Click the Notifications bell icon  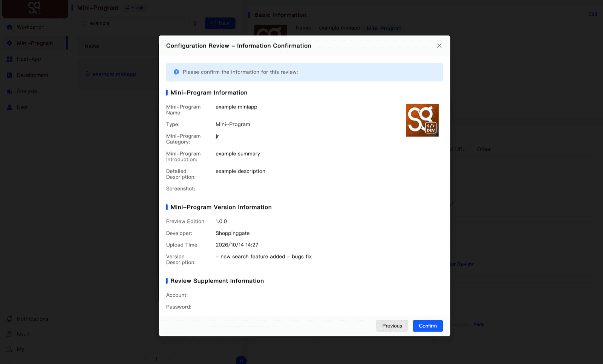[9, 319]
